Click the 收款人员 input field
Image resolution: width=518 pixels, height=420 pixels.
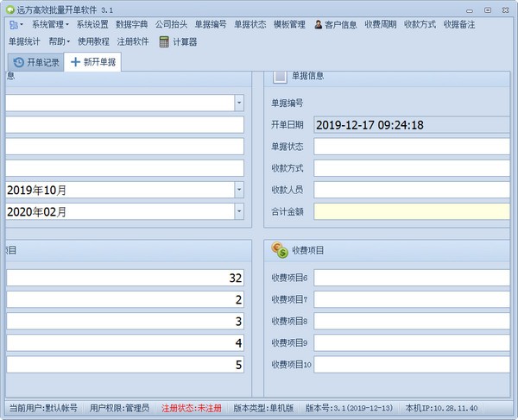click(x=412, y=190)
